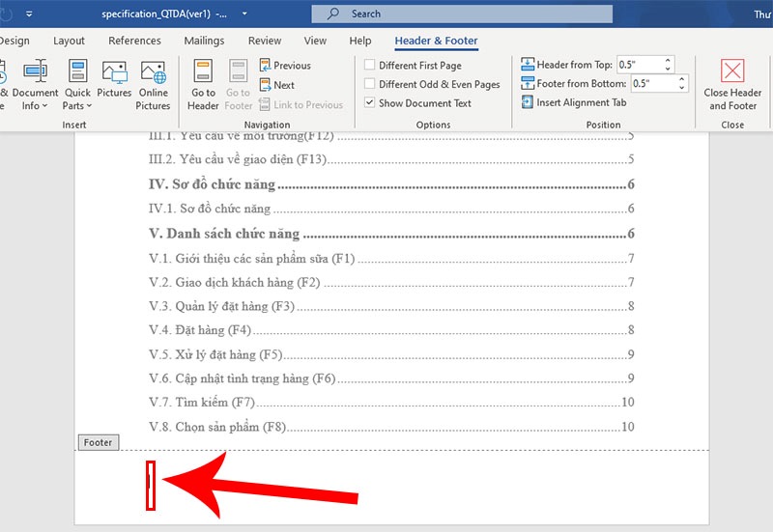Open the Design tab
This screenshot has height=532, width=773.
click(x=14, y=41)
